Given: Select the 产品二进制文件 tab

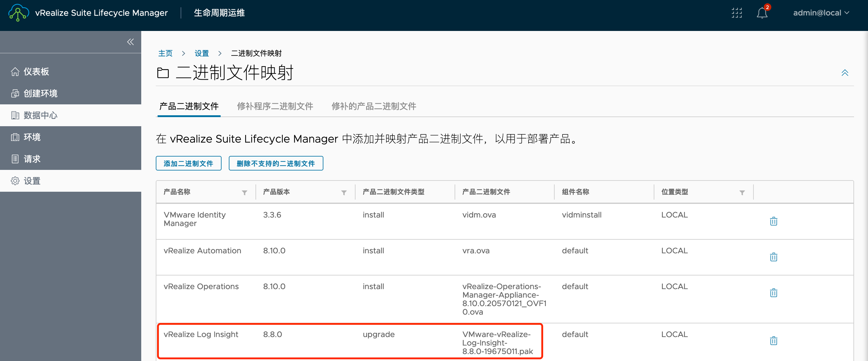Looking at the screenshot, I should (x=189, y=106).
